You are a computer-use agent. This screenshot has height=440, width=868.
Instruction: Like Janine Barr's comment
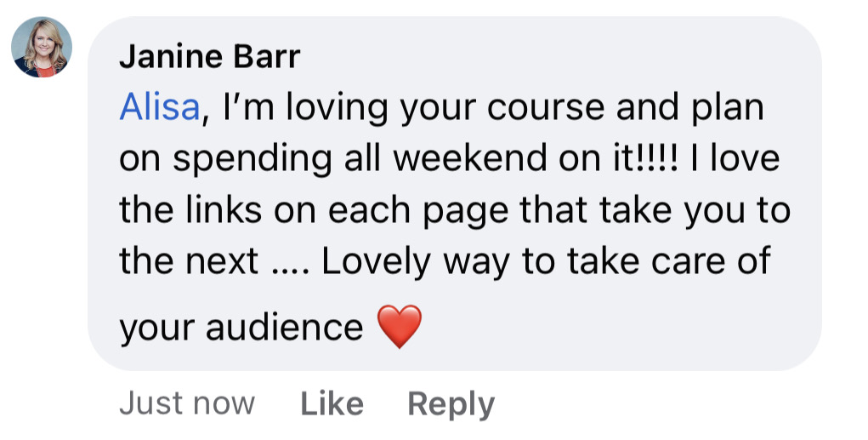click(332, 403)
